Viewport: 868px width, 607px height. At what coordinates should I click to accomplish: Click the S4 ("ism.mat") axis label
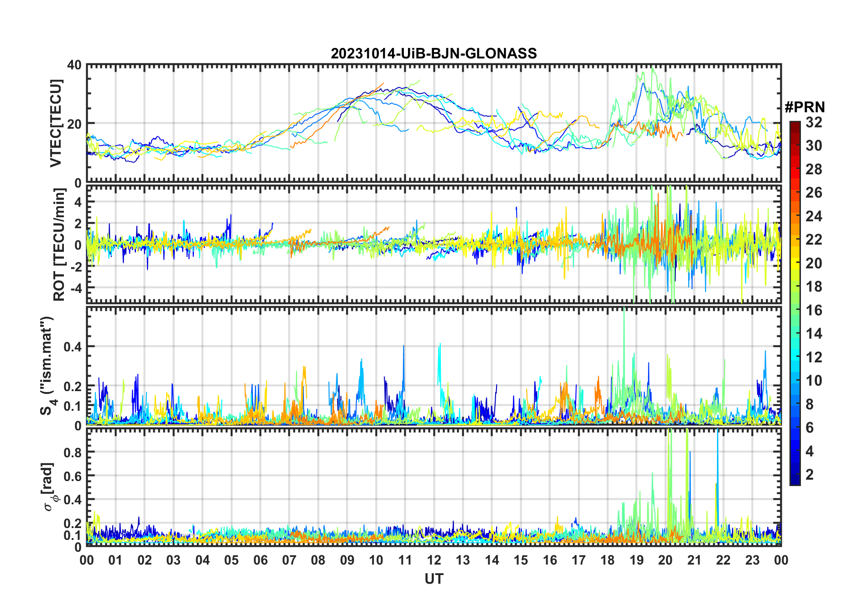[x=47, y=366]
